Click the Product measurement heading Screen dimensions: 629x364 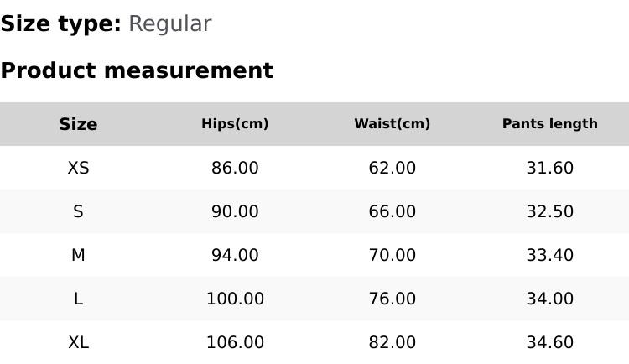tap(137, 71)
